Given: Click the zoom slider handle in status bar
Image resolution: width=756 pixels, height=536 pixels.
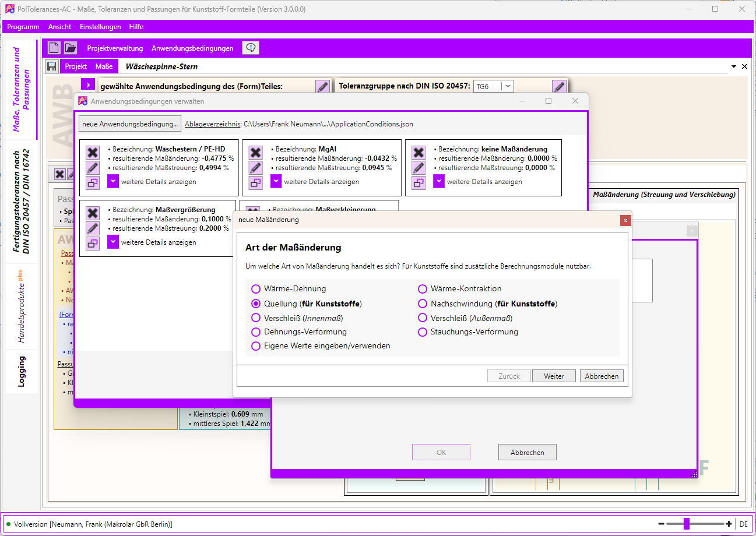Looking at the screenshot, I should 687,524.
